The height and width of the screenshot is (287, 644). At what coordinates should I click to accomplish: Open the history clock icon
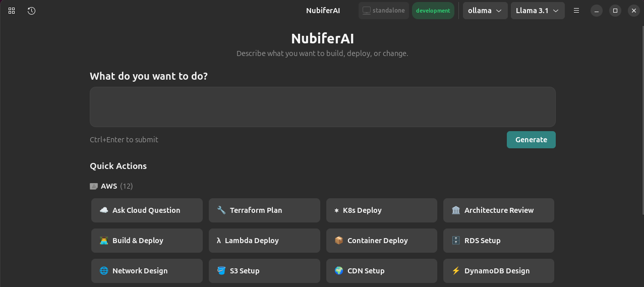[31, 11]
